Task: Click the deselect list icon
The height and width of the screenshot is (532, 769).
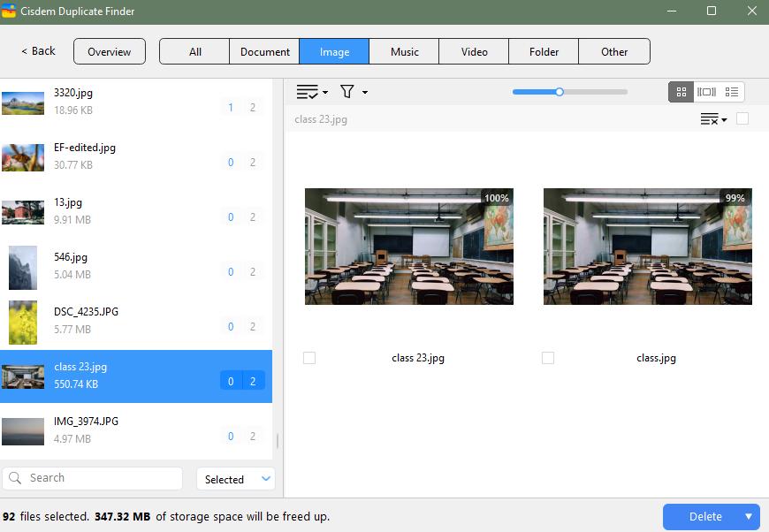Action: [709, 119]
